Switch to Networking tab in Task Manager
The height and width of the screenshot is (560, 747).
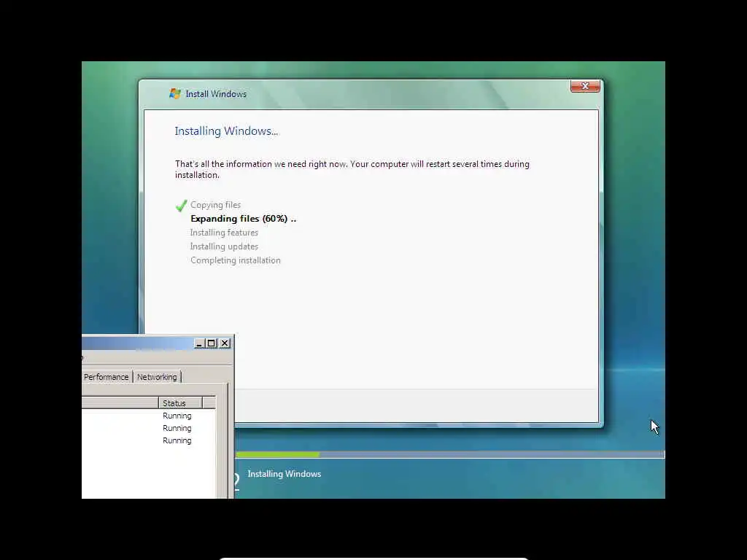coord(157,377)
